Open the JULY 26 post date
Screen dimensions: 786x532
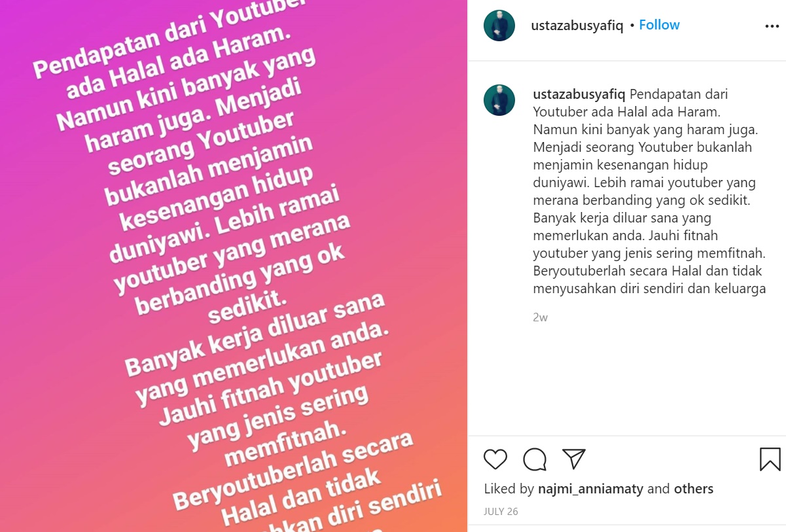pyautogui.click(x=501, y=512)
